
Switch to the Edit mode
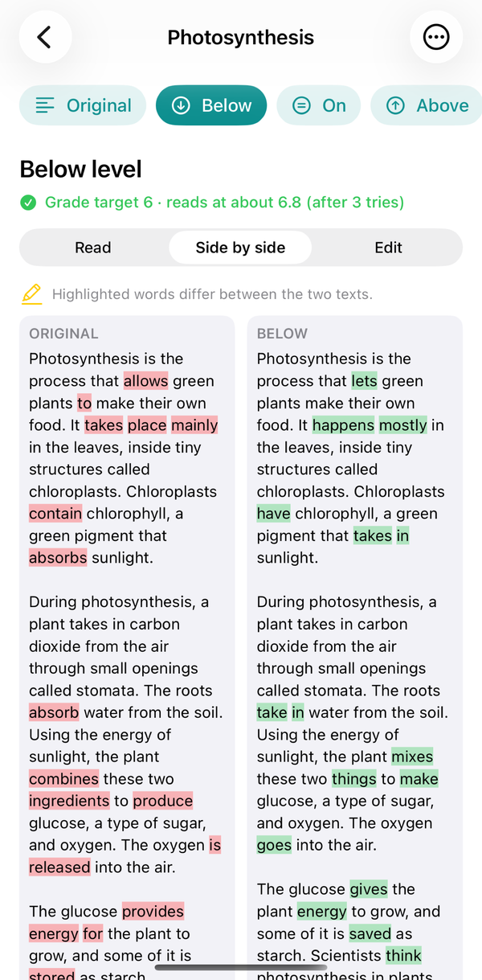(x=388, y=248)
